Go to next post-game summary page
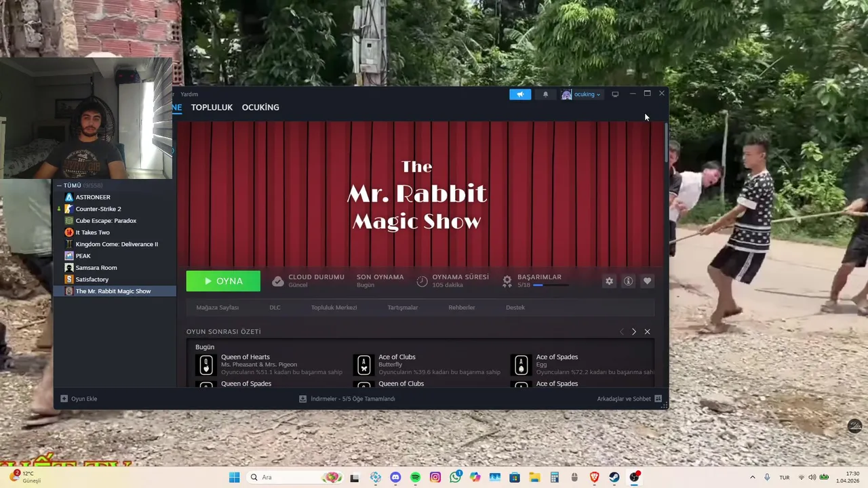868x488 pixels. click(x=633, y=331)
